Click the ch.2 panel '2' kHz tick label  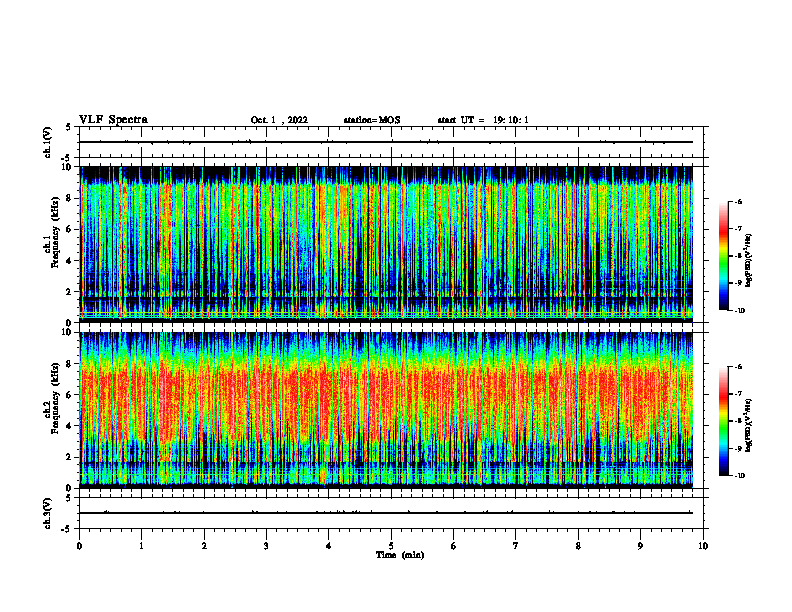69,457
